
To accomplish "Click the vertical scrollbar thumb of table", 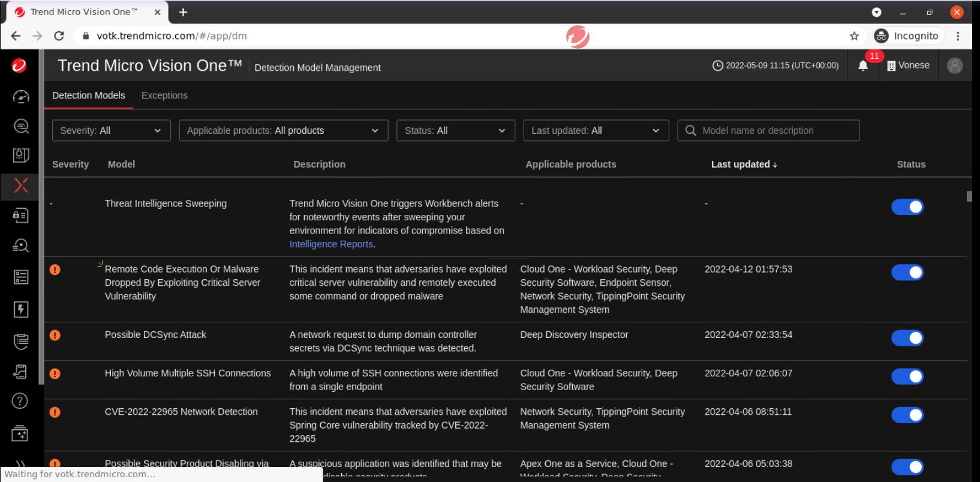I will point(969,196).
